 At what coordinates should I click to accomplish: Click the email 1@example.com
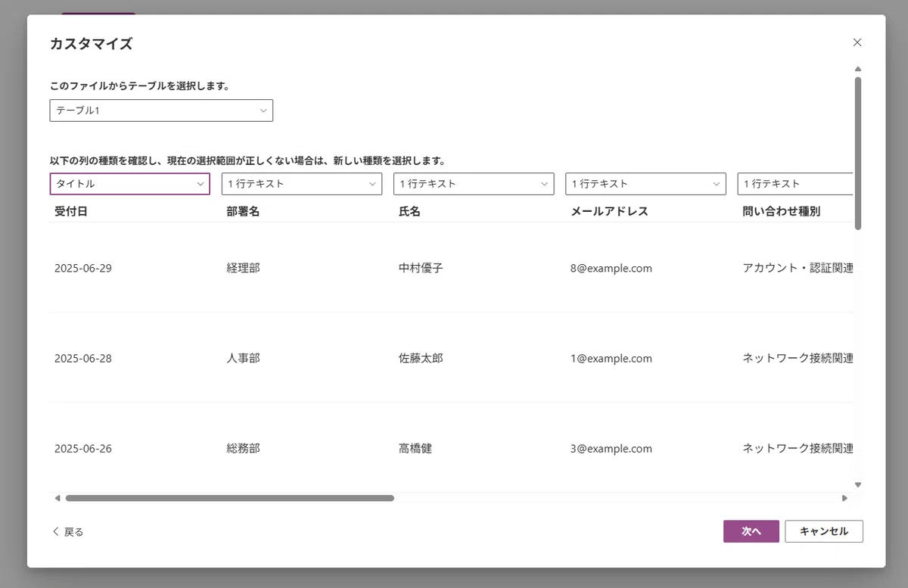pyautogui.click(x=611, y=358)
